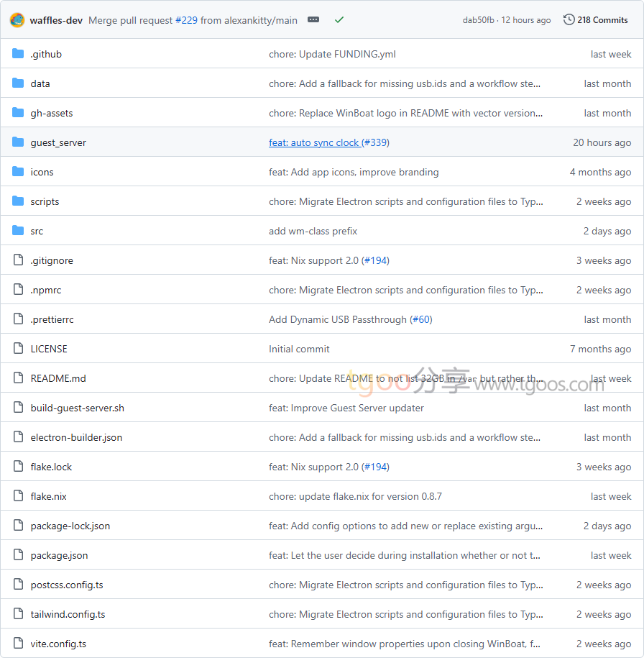Open the scripts folder
Image resolution: width=644 pixels, height=658 pixels.
pos(45,201)
